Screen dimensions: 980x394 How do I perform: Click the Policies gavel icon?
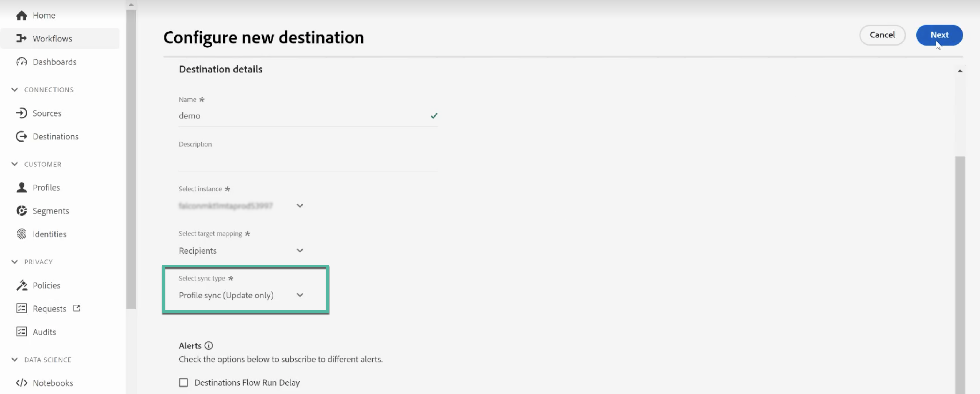pyautogui.click(x=22, y=286)
